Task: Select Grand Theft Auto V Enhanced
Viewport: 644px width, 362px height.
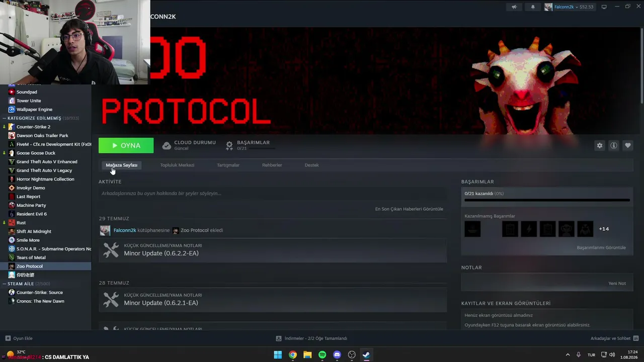Action: click(x=46, y=162)
